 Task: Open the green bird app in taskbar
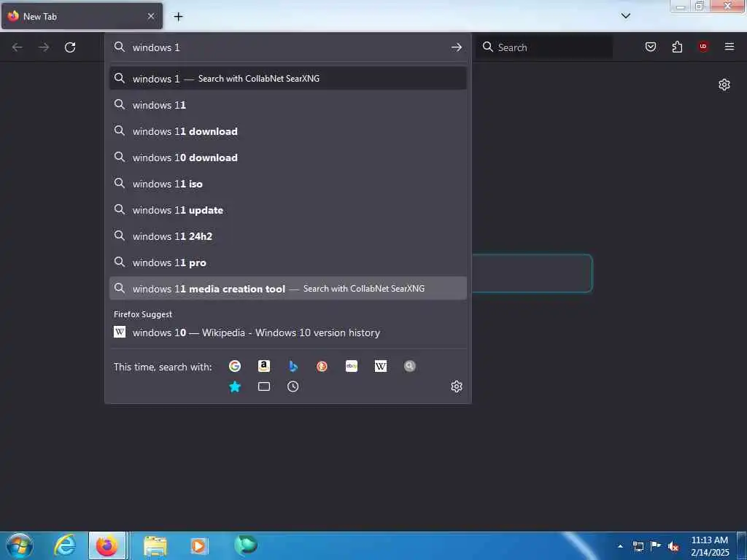245,545
